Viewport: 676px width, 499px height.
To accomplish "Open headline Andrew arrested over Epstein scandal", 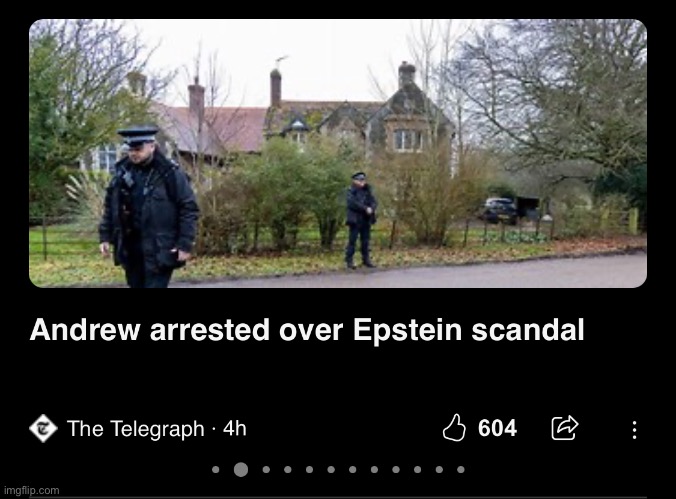I will (x=307, y=330).
